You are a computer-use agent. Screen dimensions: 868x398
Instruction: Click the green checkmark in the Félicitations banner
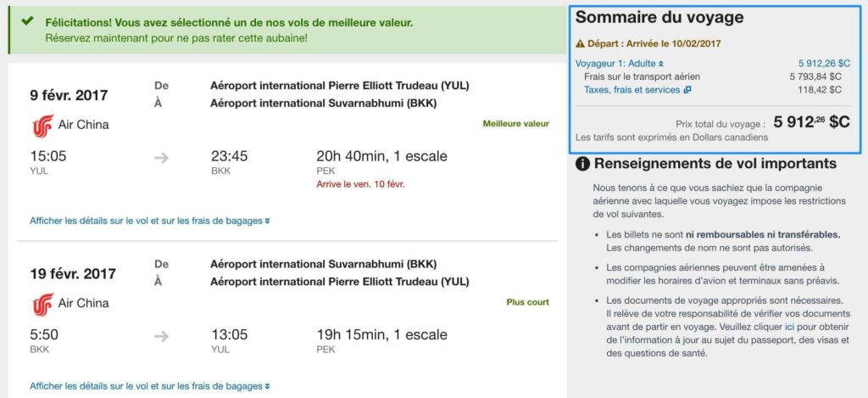[28, 20]
